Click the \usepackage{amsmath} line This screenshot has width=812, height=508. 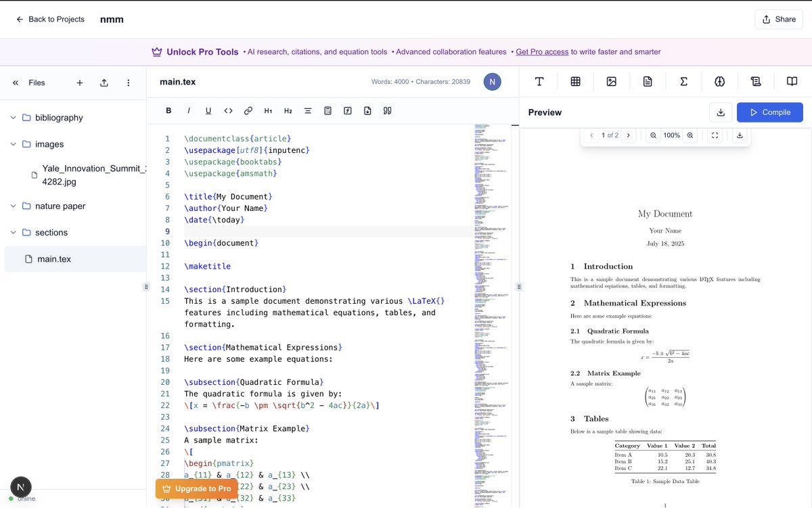[x=230, y=173]
